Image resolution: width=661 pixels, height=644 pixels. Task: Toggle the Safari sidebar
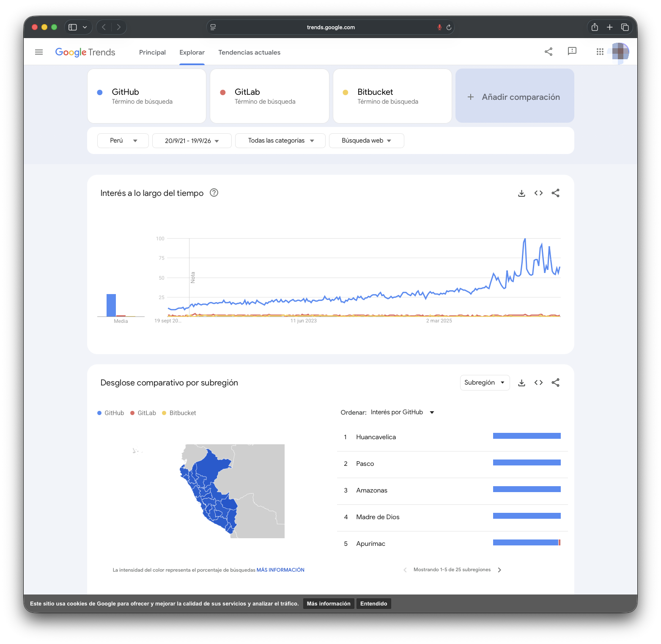click(x=73, y=27)
